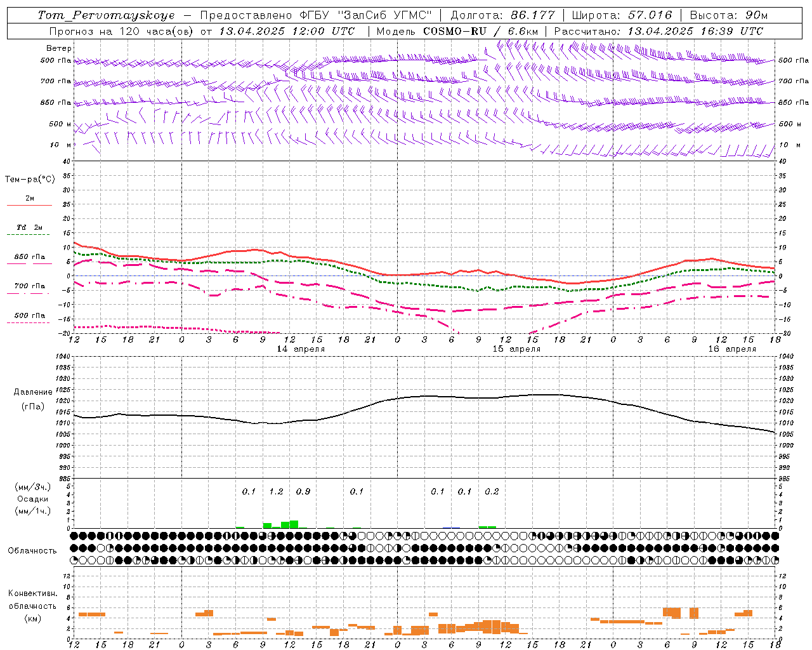Click "14 апреля" date under temperature chart

(301, 349)
